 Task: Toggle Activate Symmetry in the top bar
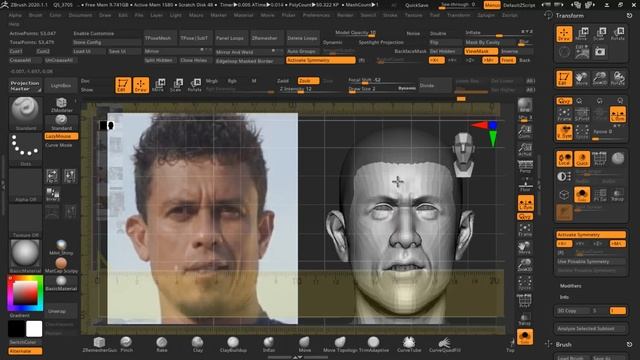[320, 60]
